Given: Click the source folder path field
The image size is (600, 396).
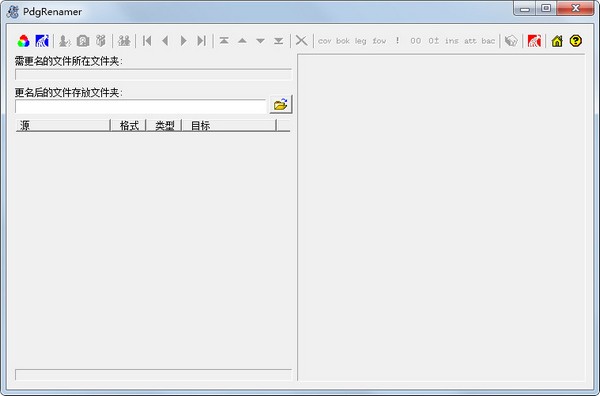Looking at the screenshot, I should tap(153, 75).
